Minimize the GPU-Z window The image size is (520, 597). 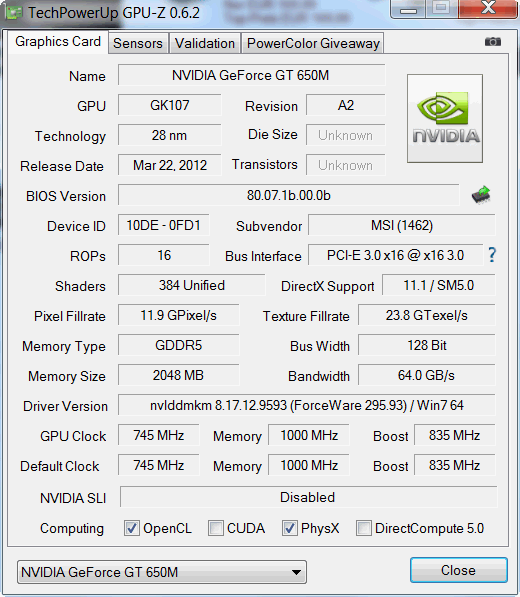(x=408, y=10)
